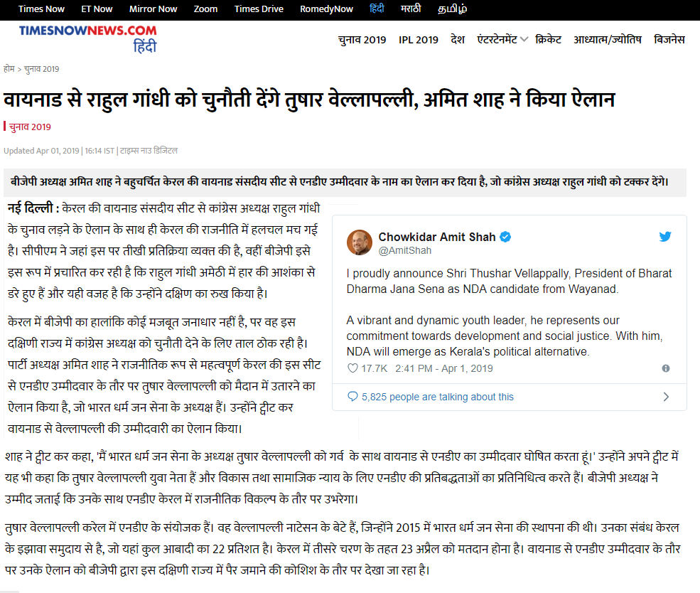Screen dimensions: 700x593
Task: Go to क्रिकेट section
Action: tap(548, 39)
